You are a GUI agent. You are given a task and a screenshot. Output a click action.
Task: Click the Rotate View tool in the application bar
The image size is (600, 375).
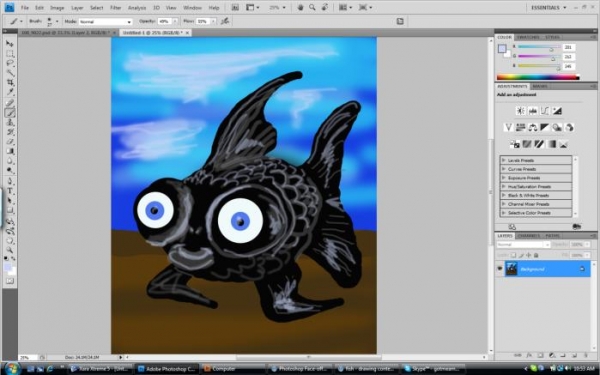tap(324, 7)
